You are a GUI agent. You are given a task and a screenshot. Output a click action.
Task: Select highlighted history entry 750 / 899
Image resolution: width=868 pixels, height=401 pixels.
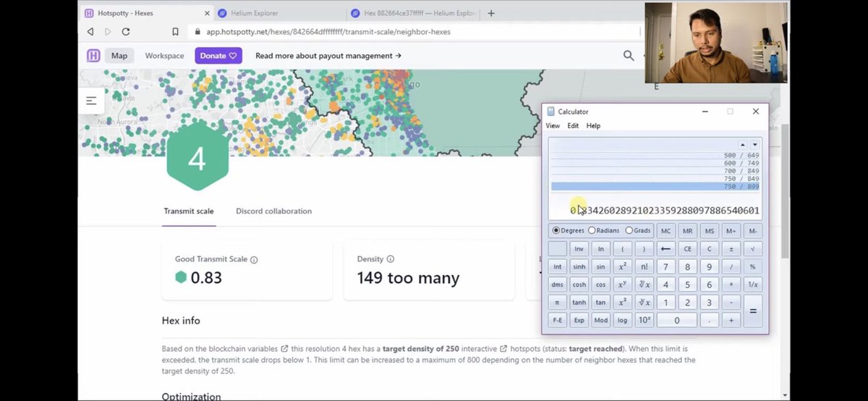click(655, 187)
